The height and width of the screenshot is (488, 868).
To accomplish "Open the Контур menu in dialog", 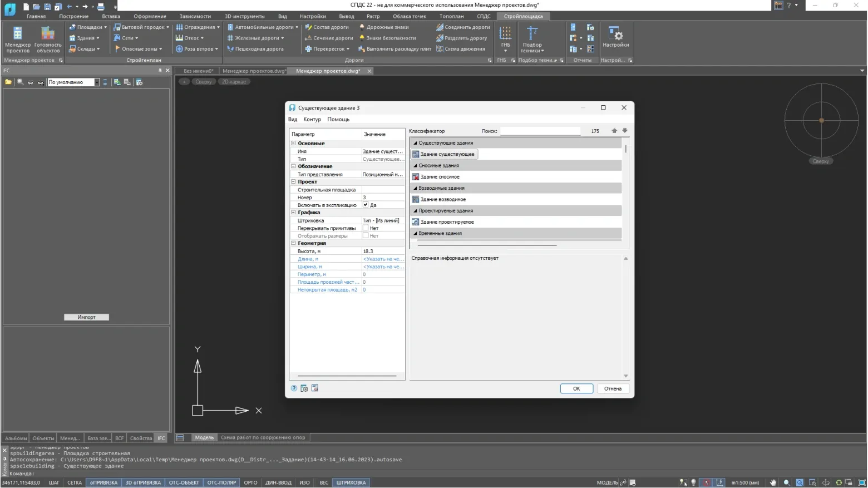I will (312, 119).
